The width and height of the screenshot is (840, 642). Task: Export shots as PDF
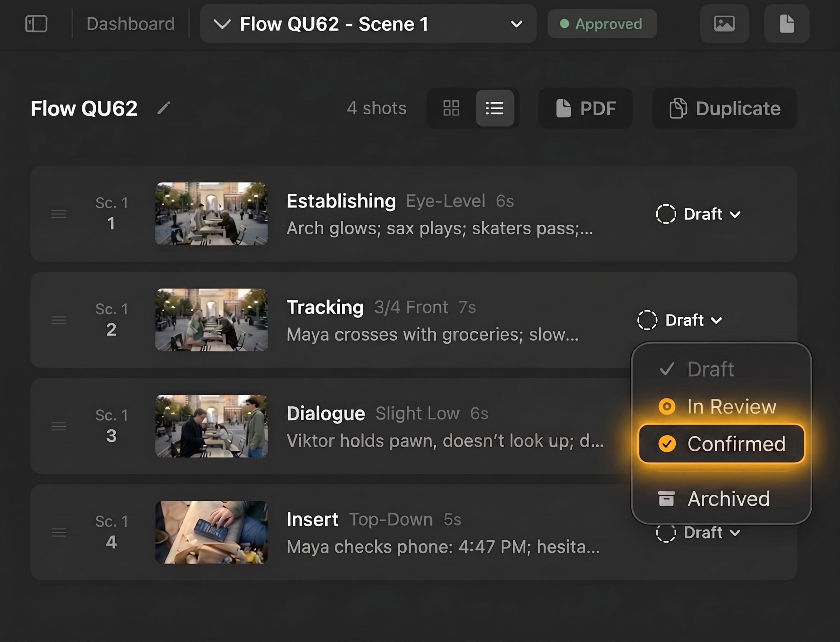[585, 108]
